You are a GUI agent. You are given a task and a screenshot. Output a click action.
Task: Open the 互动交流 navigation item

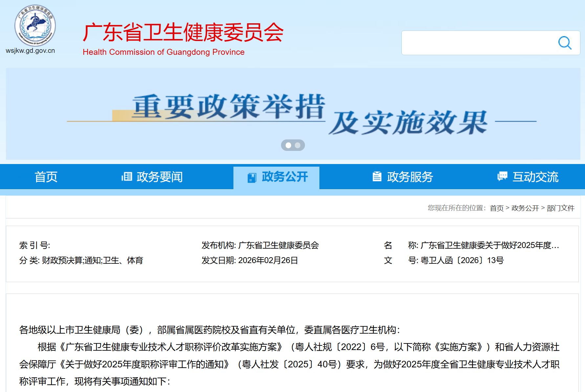[535, 177]
